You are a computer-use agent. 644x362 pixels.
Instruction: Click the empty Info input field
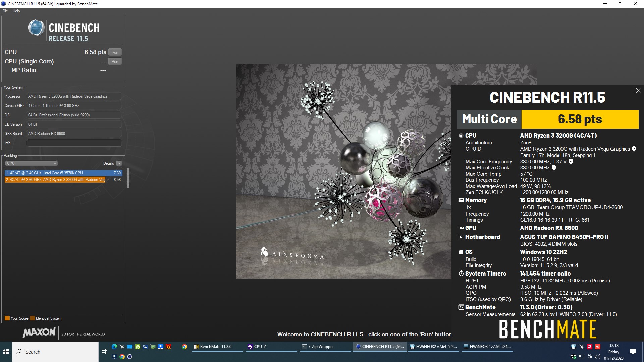point(74,143)
